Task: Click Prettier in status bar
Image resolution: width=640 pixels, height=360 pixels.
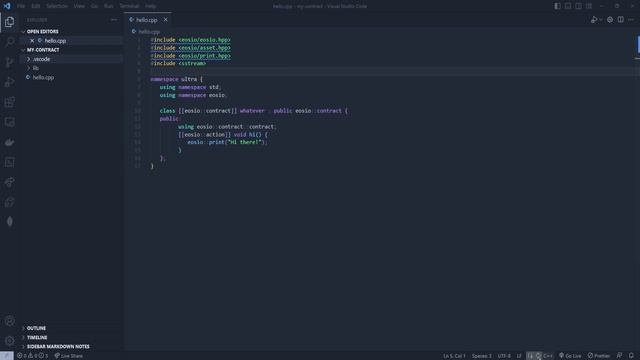Action: tap(599, 356)
